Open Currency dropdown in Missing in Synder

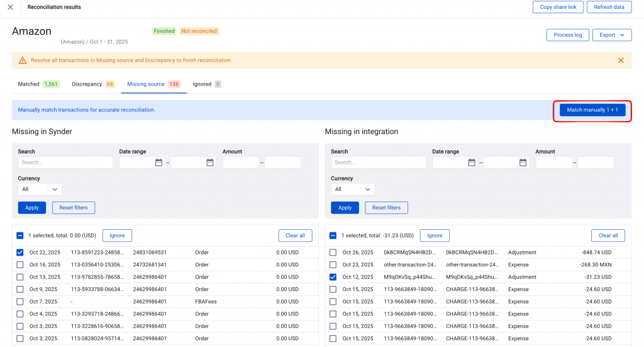pyautogui.click(x=40, y=189)
